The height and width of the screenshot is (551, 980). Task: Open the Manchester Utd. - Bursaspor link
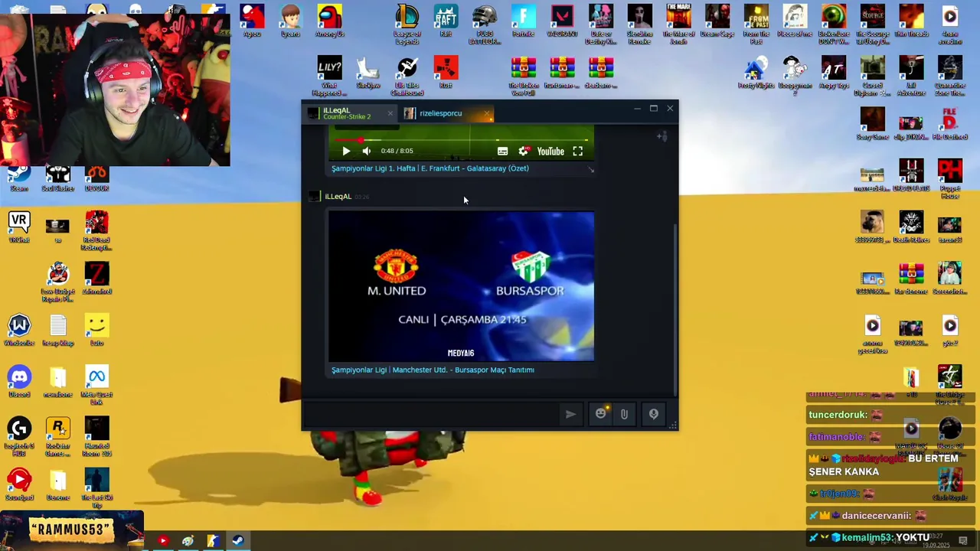coord(433,370)
